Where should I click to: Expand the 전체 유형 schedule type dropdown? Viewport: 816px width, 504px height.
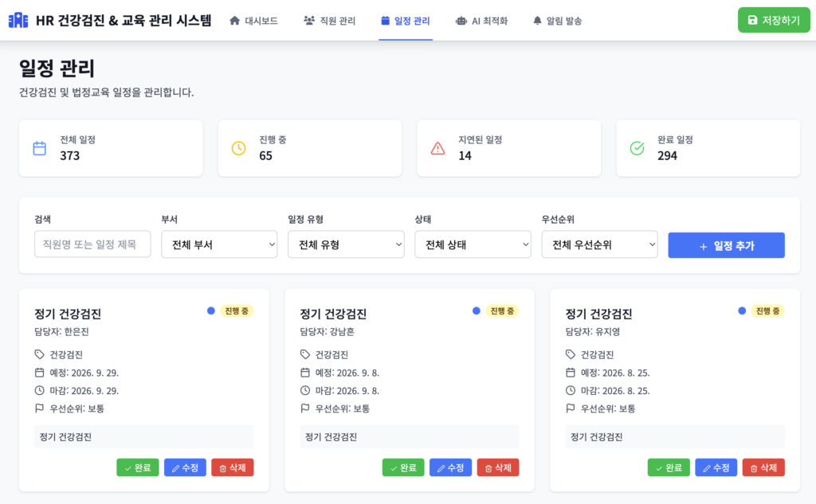click(x=346, y=244)
